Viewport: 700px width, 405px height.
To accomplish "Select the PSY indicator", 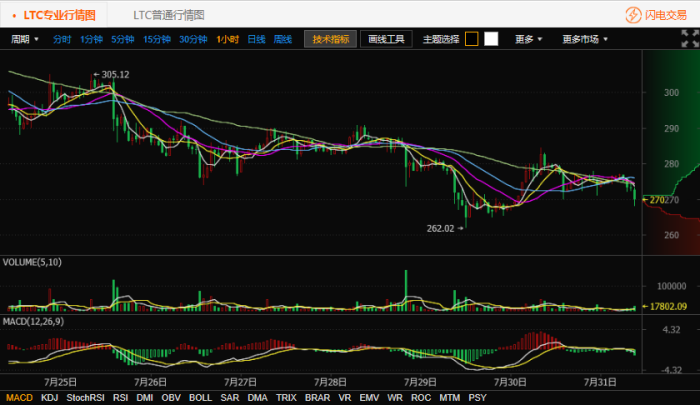I will [x=477, y=397].
